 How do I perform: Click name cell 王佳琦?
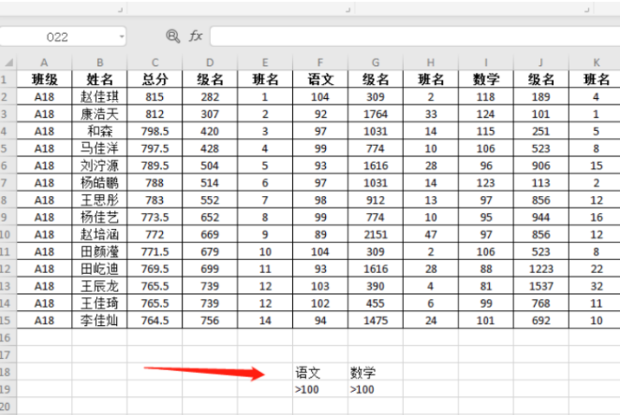point(100,303)
